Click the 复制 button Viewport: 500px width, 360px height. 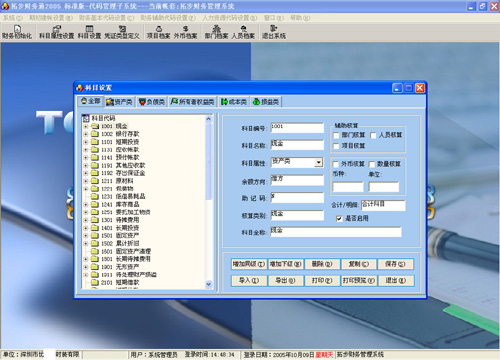coord(359,264)
